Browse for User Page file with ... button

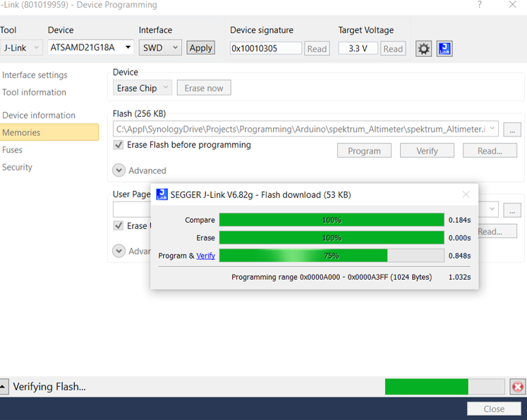(512, 211)
